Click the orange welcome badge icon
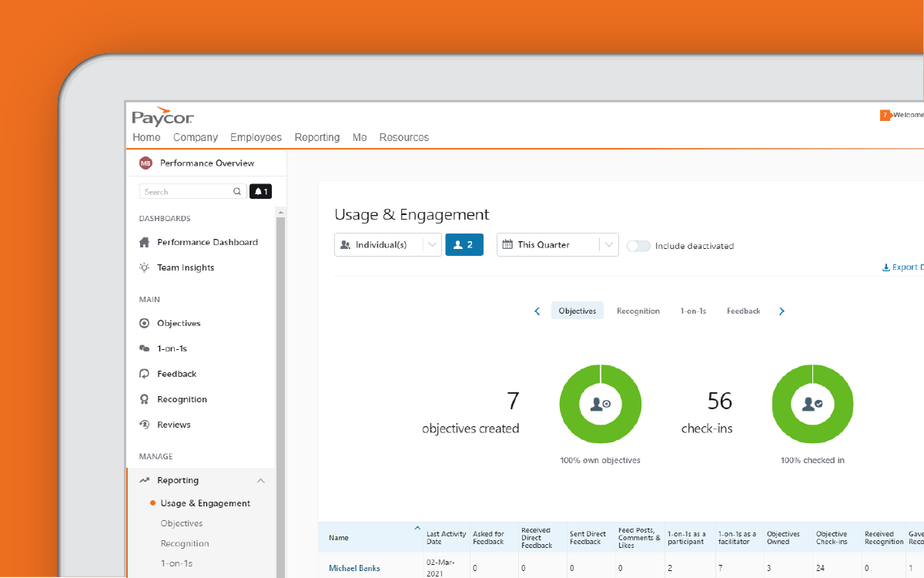The height and width of the screenshot is (578, 924). (885, 115)
